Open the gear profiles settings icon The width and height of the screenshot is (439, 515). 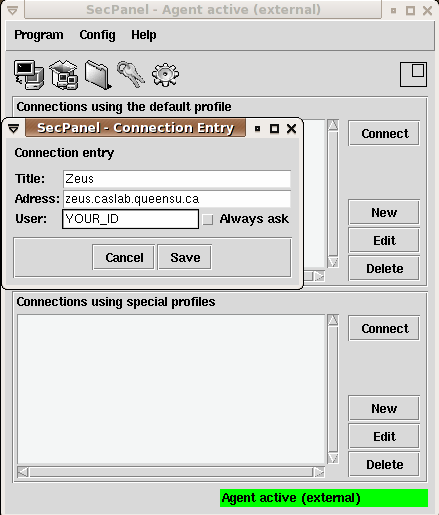(x=165, y=75)
